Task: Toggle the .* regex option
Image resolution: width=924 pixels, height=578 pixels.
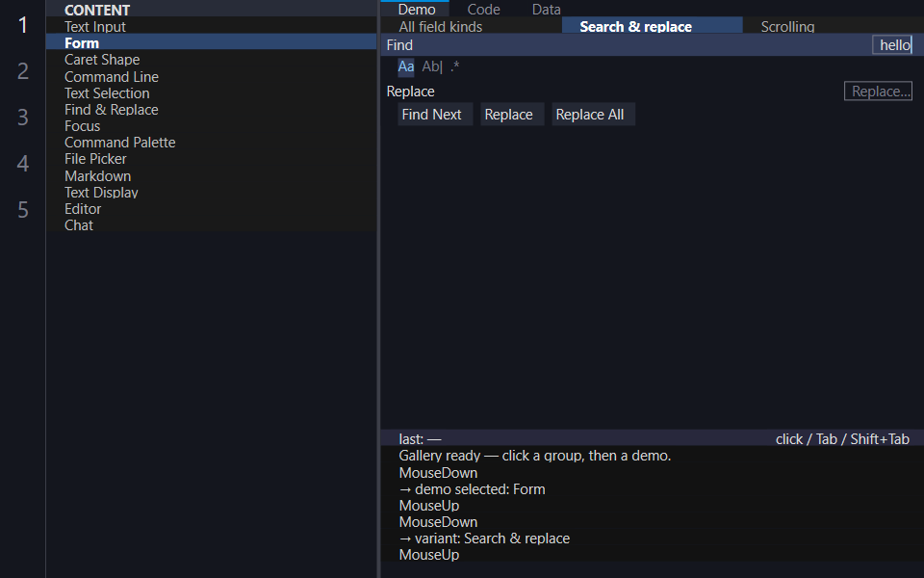Action: [x=454, y=66]
